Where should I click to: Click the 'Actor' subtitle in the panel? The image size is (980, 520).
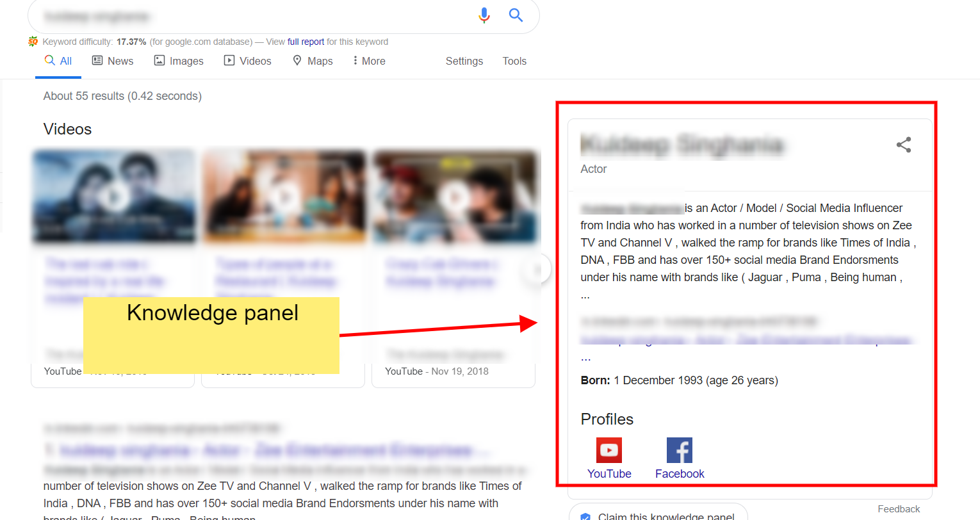tap(593, 169)
